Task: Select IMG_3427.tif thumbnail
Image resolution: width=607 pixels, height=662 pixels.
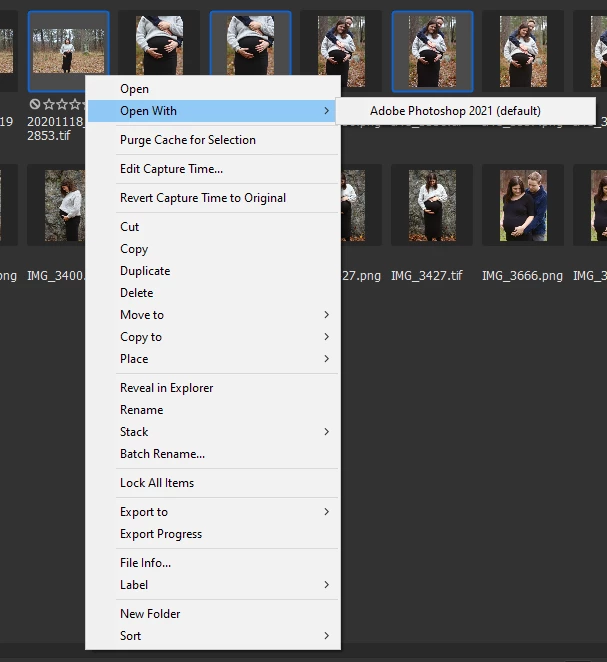Action: (432, 206)
